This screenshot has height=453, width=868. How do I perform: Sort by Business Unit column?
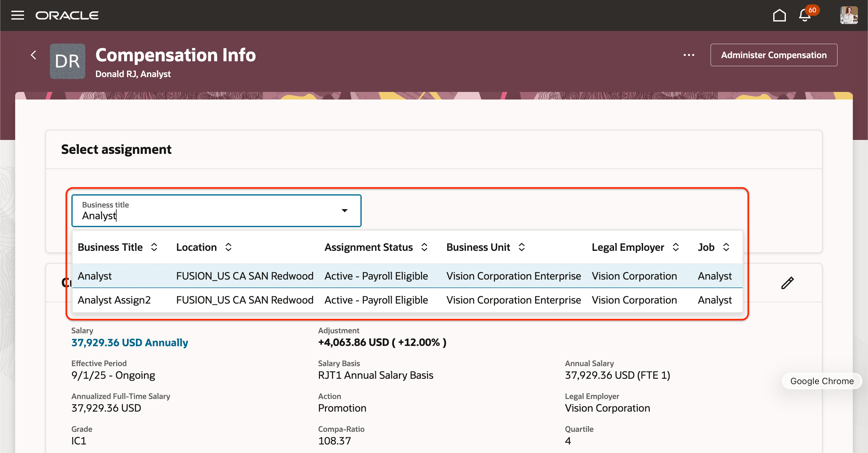[521, 247]
